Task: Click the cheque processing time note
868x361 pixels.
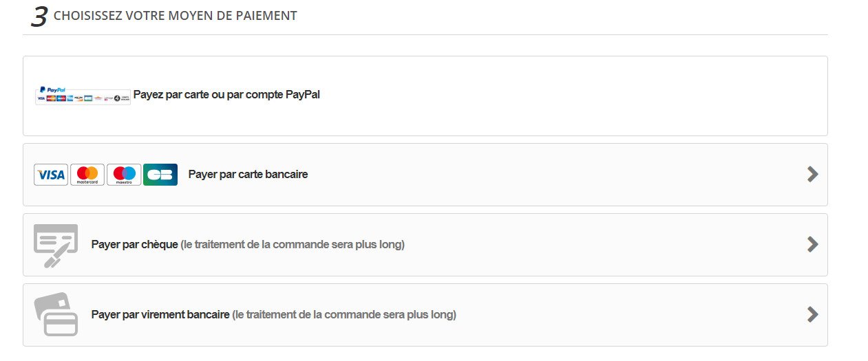Action: click(x=293, y=245)
